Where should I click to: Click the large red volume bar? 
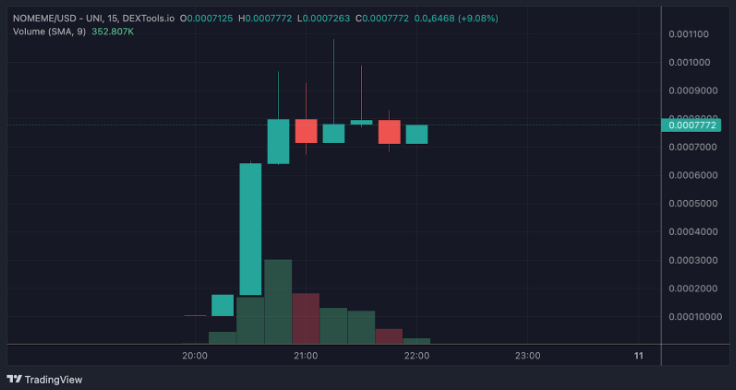306,319
